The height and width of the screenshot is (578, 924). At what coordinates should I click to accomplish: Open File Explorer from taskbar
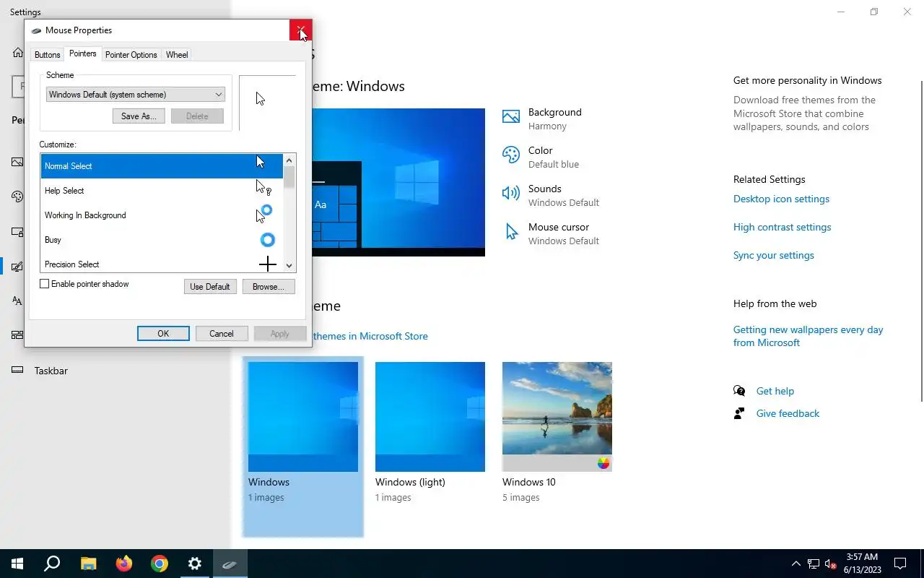click(88, 564)
